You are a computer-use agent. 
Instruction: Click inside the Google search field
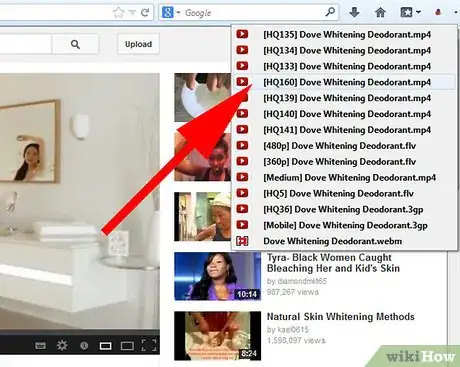(253, 13)
